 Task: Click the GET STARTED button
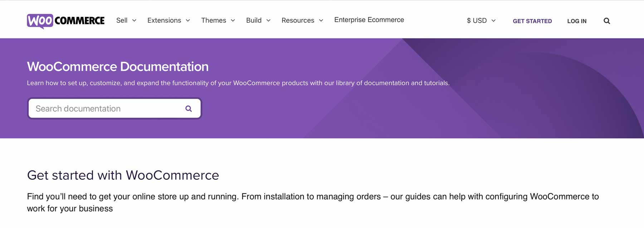tap(532, 21)
